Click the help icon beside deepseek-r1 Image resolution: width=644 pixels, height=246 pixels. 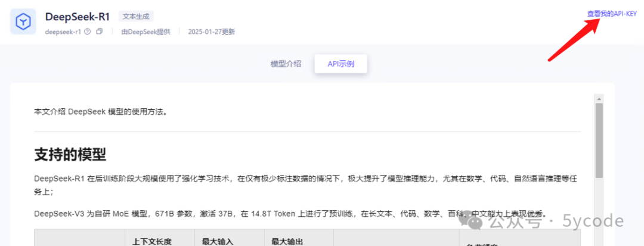pos(87,32)
